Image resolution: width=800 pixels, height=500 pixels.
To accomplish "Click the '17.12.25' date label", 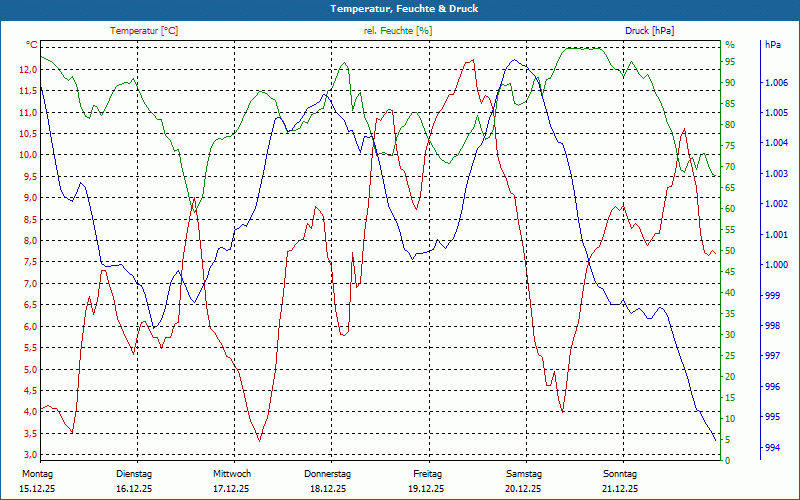I will pos(231,489).
